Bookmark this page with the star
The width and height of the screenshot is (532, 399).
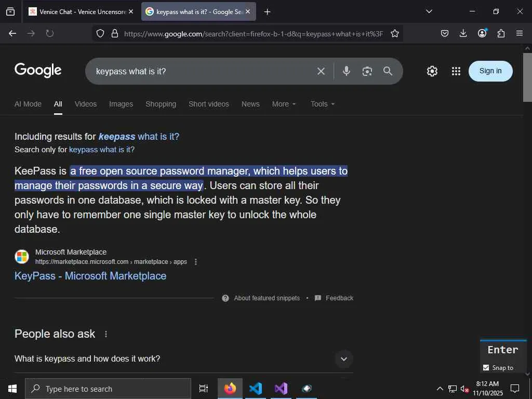(395, 33)
